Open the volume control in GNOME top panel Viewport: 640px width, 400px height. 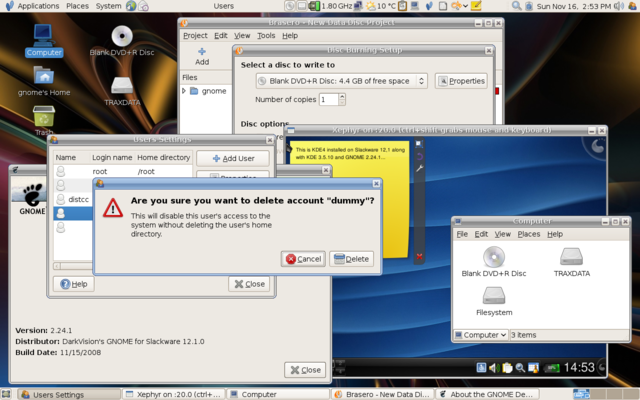pos(619,6)
